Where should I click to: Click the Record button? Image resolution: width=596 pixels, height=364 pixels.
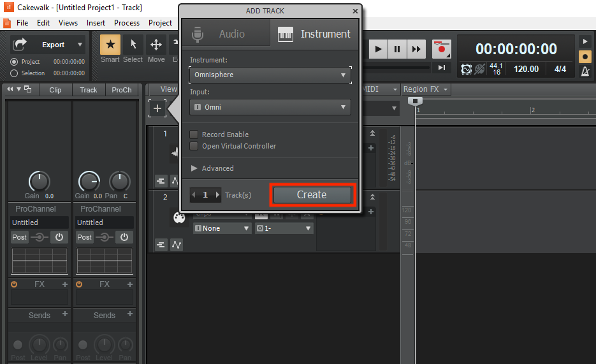point(442,49)
